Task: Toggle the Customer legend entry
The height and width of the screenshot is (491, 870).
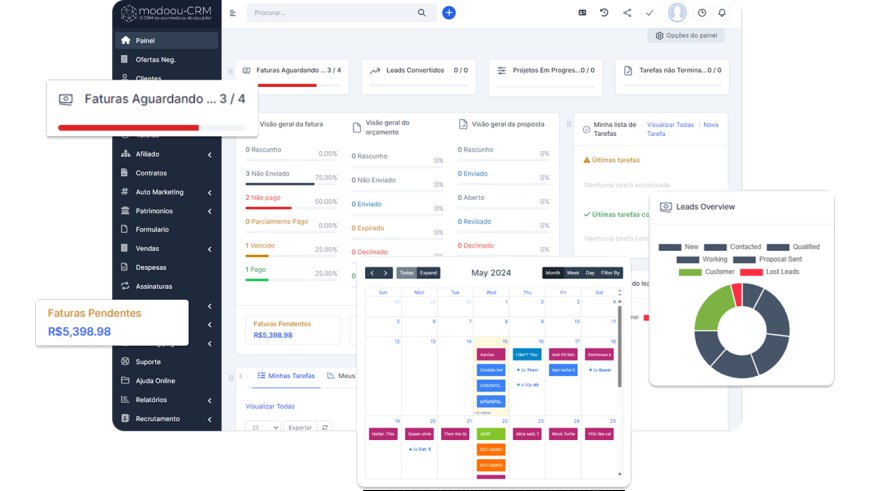Action: 706,272
